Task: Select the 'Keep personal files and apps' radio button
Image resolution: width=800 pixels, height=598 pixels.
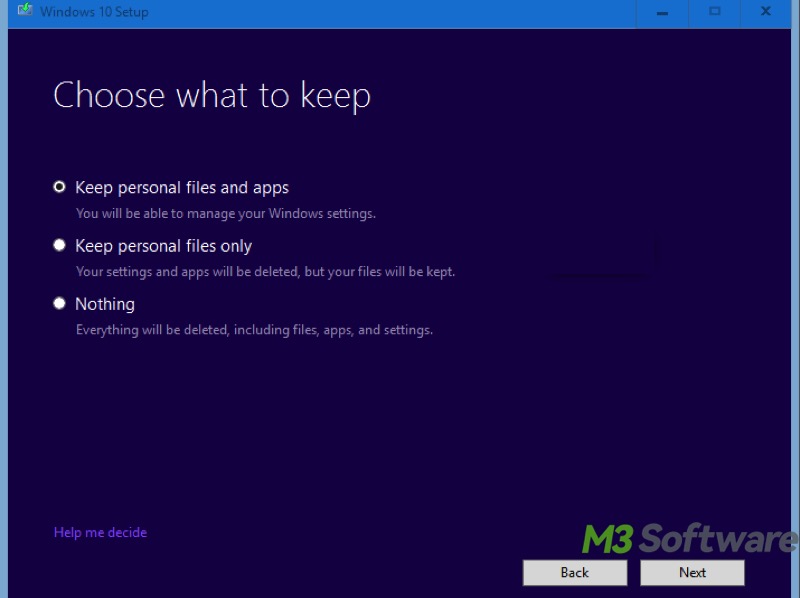Action: (x=60, y=187)
